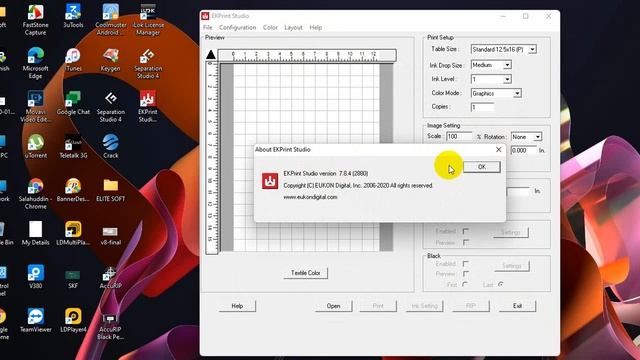Viewport: 640px width, 360px height.
Task: Click the EKPrint Studio version text
Action: coord(326,173)
